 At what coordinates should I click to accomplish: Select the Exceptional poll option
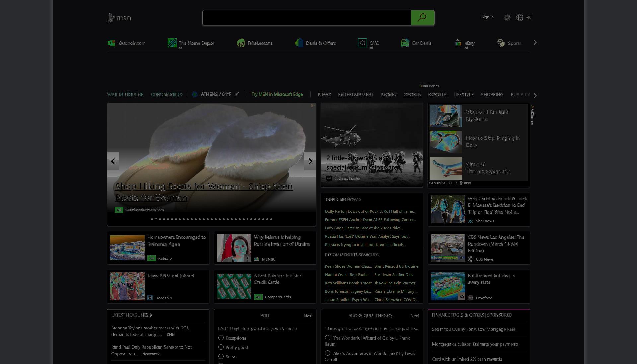coord(221,338)
